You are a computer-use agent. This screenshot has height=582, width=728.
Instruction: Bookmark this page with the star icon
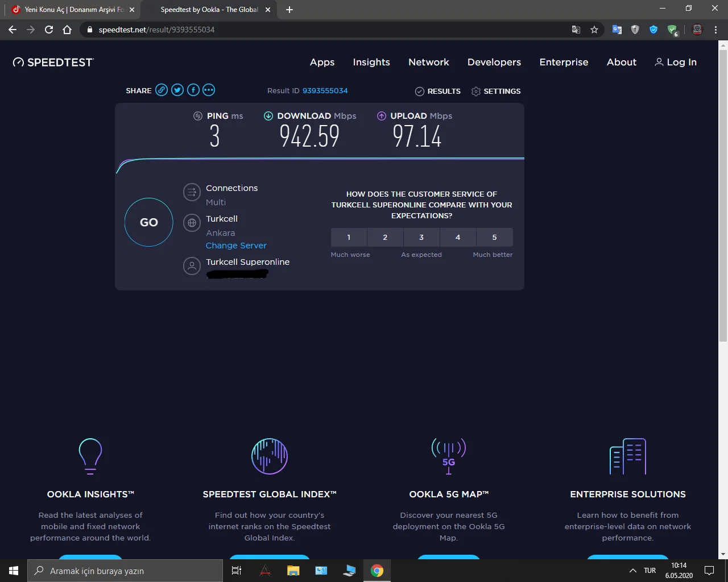coord(594,30)
